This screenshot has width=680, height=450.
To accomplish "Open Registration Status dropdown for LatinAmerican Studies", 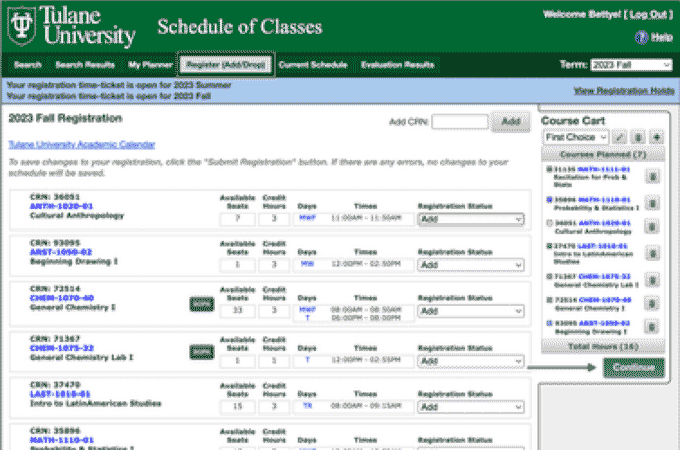I will click(471, 407).
